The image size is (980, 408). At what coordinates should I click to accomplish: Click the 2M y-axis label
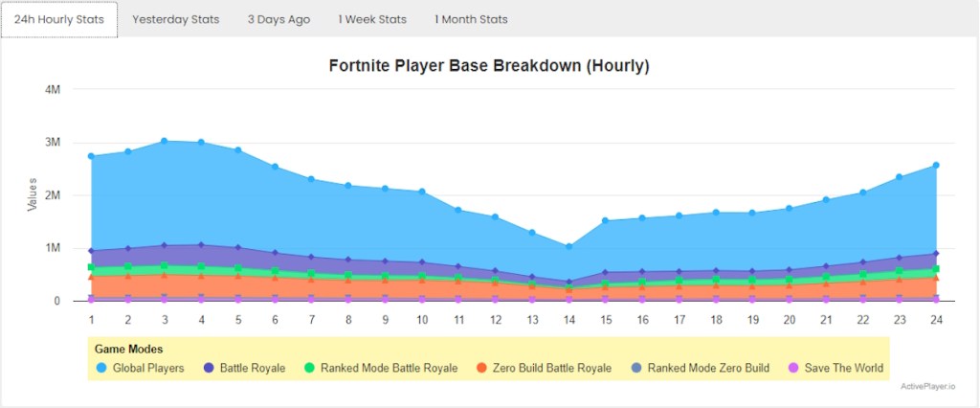point(53,195)
